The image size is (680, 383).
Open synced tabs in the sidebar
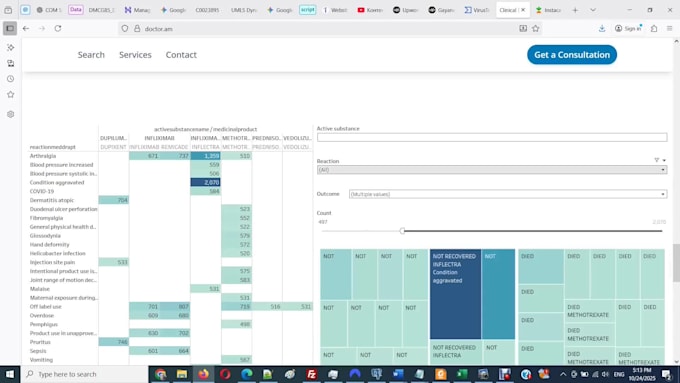tap(10, 63)
